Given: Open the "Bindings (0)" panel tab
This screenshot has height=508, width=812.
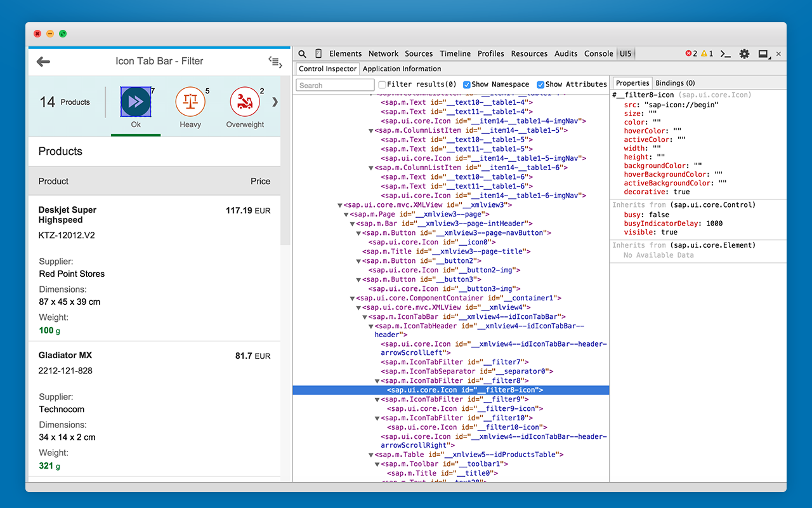Looking at the screenshot, I should [x=675, y=83].
